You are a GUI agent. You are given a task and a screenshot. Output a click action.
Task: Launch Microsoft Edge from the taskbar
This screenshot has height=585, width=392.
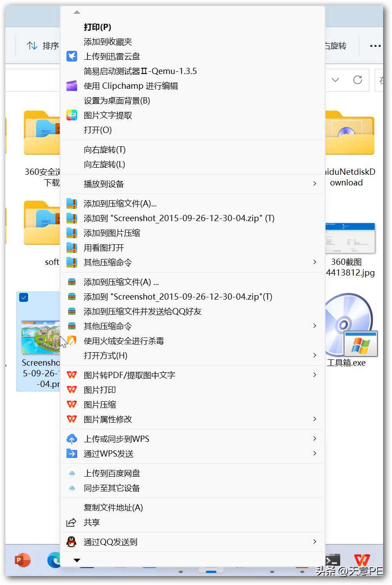[54, 561]
